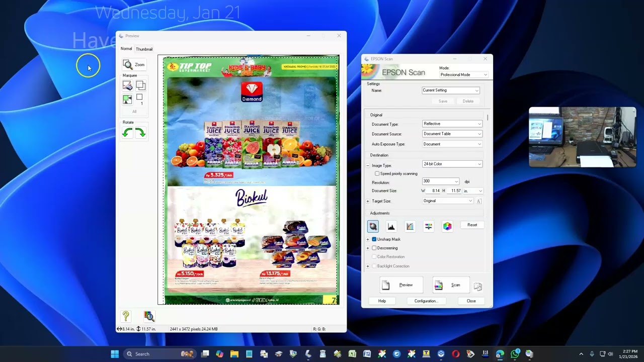Expand the Descreening options
This screenshot has width=644, height=362.
point(368,248)
